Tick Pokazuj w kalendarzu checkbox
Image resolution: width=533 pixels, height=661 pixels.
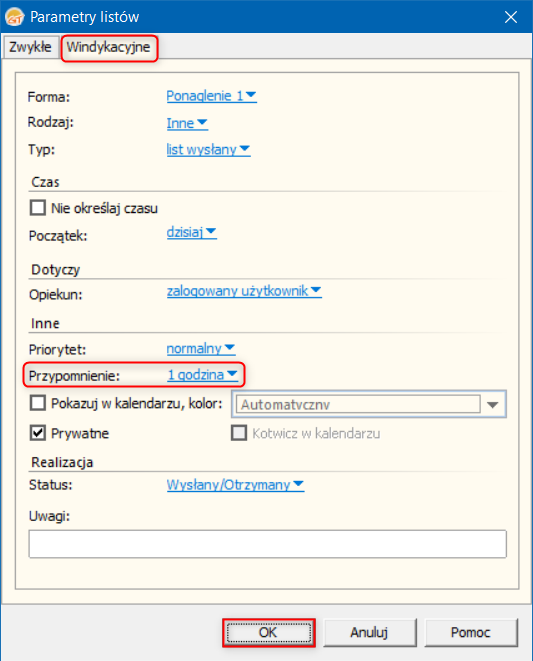coord(38,403)
